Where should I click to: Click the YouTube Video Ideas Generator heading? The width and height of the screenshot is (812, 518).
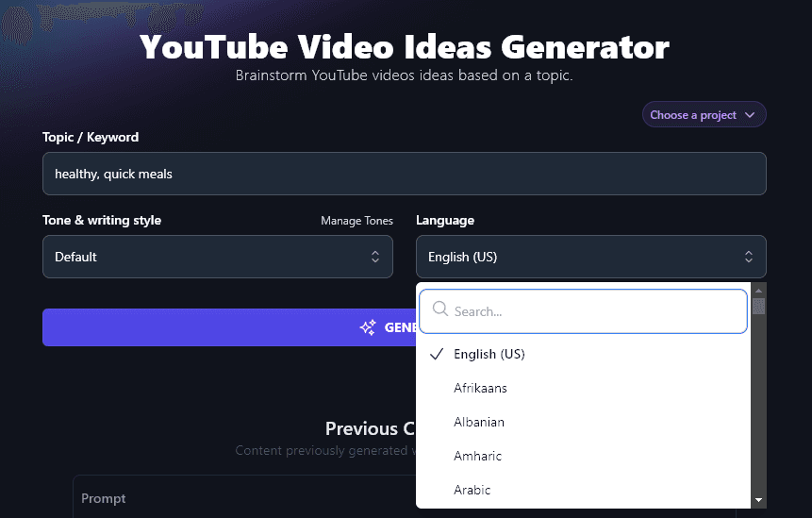pyautogui.click(x=404, y=47)
